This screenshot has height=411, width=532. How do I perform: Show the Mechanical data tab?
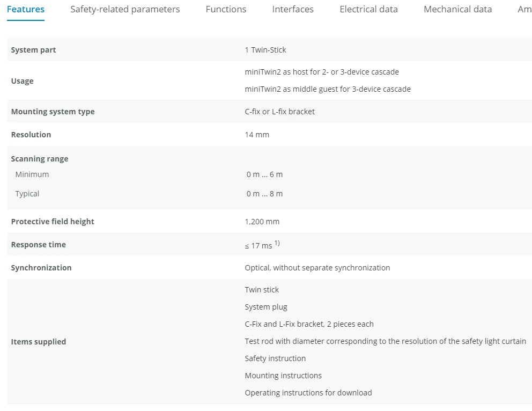tap(457, 9)
